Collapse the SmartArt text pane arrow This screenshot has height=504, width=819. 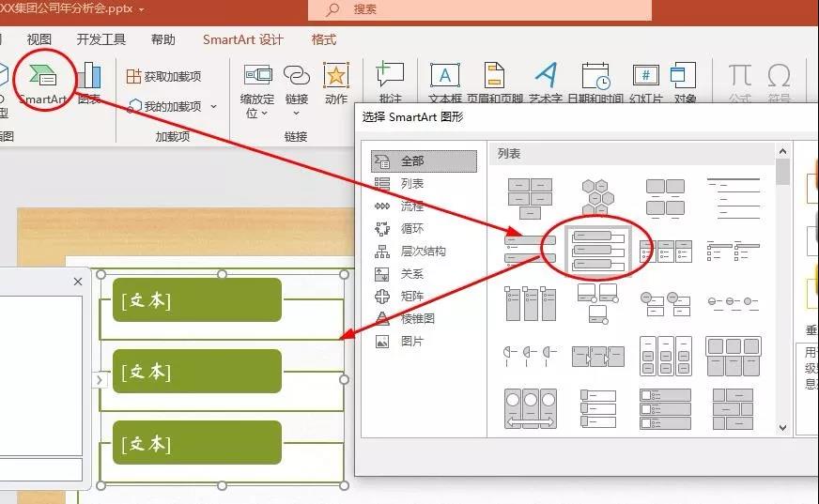[98, 380]
